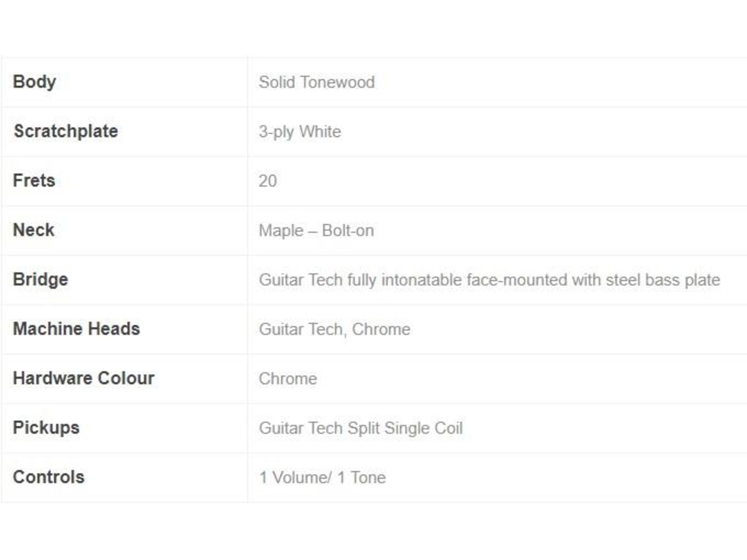
Task: Click the Bridge row label
Action: click(x=40, y=280)
